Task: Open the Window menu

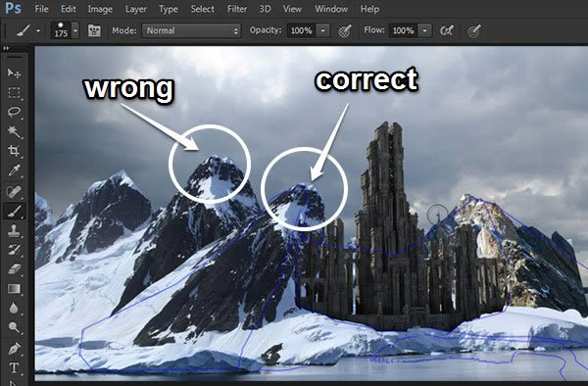Action: coord(331,9)
